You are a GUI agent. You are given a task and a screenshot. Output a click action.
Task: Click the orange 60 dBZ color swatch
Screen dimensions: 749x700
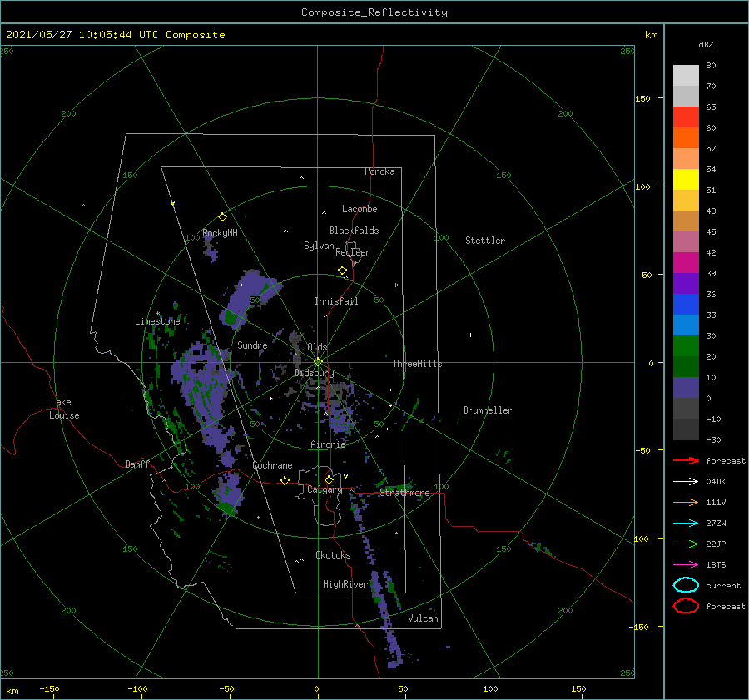pyautogui.click(x=686, y=137)
